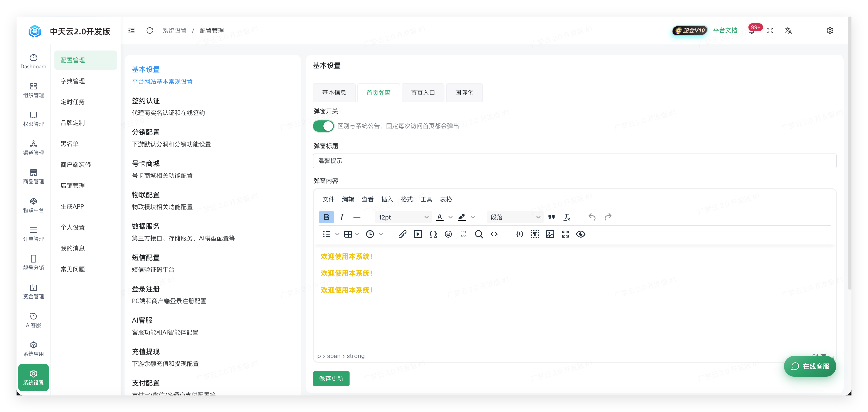The height and width of the screenshot is (412, 868).
Task: Open the 12pt font size dropdown
Action: 403,217
